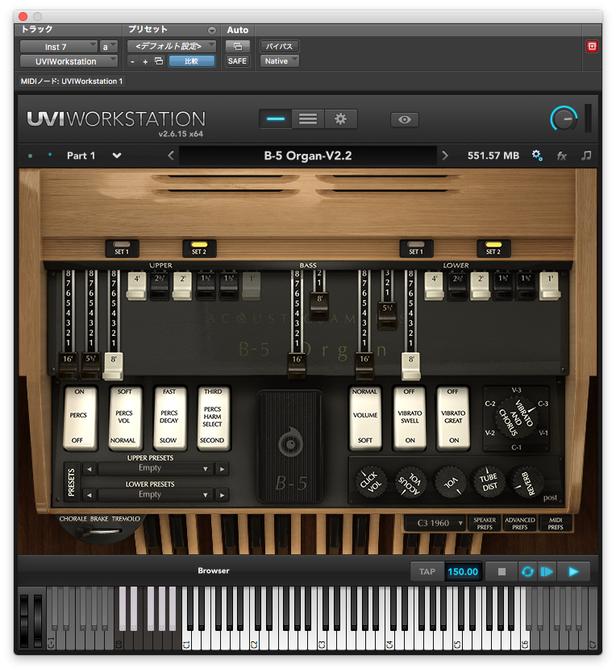The height and width of the screenshot is (672, 616).
Task: Open the fx effects panel
Action: click(561, 156)
